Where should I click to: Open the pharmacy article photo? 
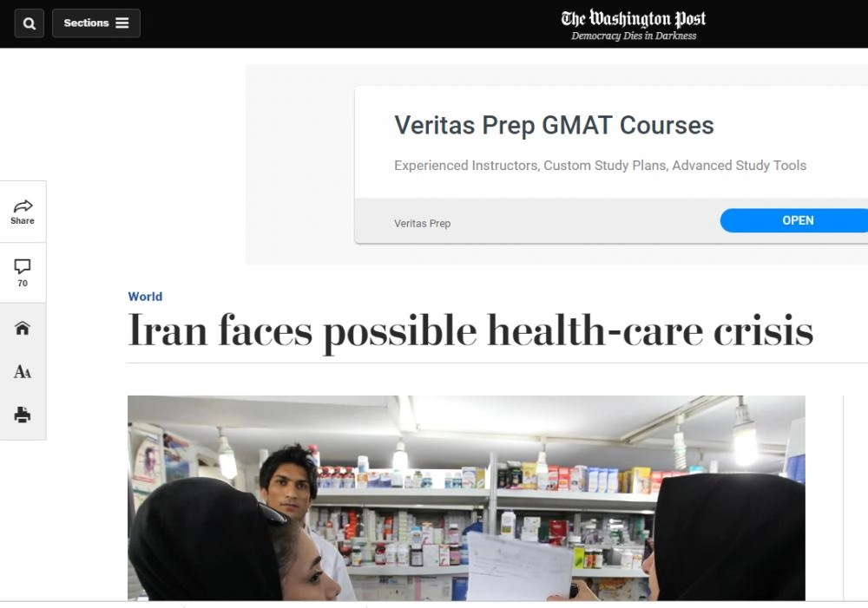tap(466, 498)
